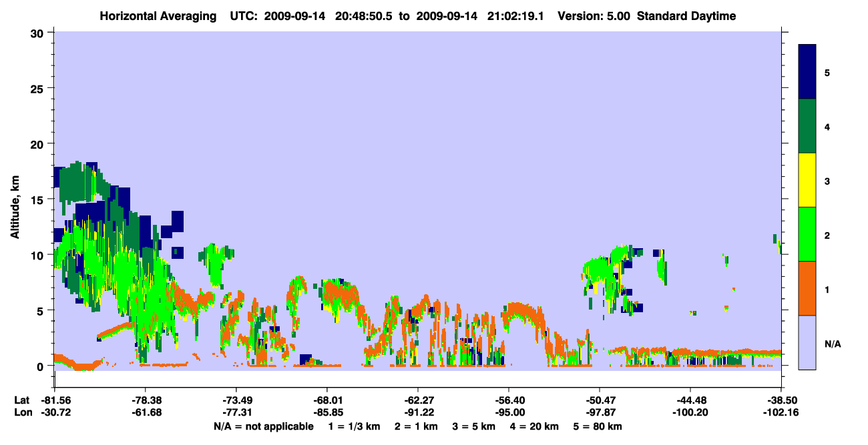Click the '5 = 80 km' legend note
Viewport: 868px width, 445px height.
[x=598, y=426]
